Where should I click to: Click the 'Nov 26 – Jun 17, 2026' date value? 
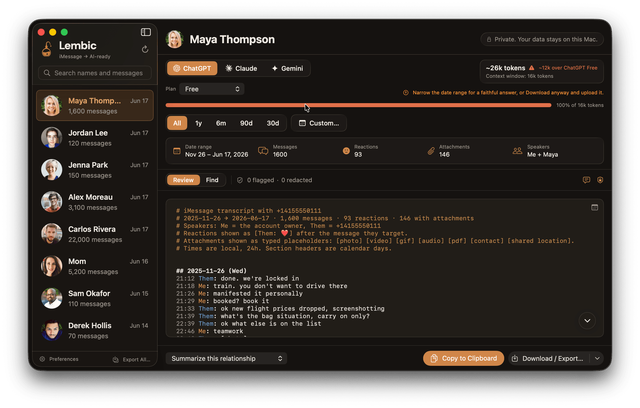point(216,155)
